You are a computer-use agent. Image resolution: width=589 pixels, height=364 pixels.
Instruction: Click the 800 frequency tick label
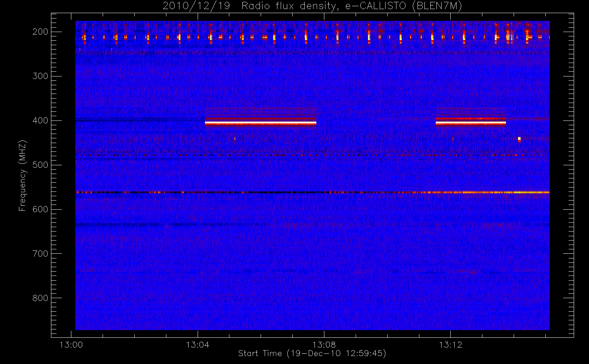[40, 298]
